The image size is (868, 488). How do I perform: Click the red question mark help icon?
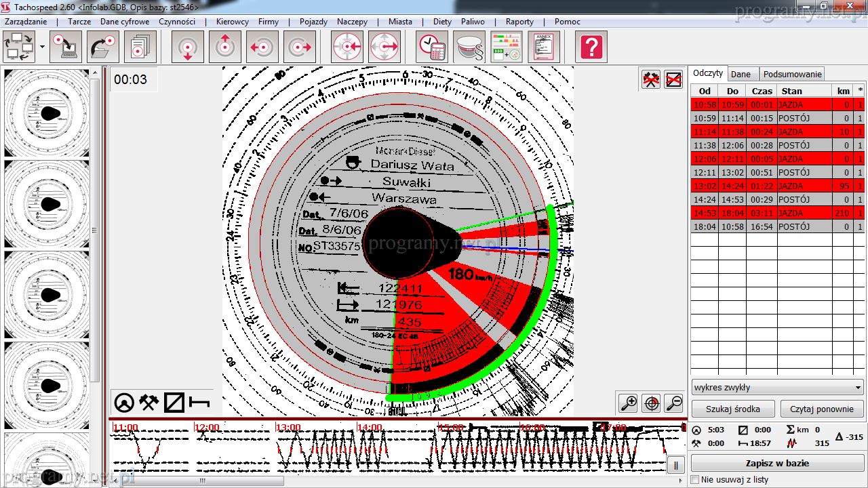(591, 47)
